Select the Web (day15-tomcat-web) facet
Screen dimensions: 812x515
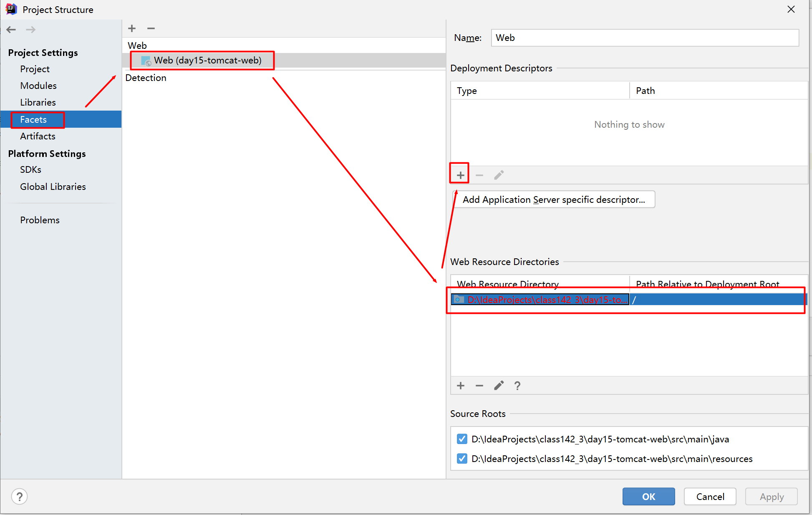point(207,61)
